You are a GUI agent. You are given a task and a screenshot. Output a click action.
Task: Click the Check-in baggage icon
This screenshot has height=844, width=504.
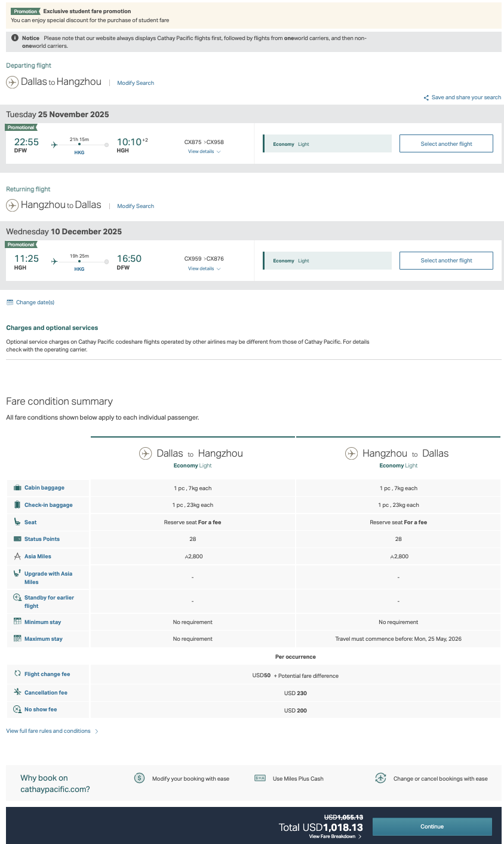[18, 505]
